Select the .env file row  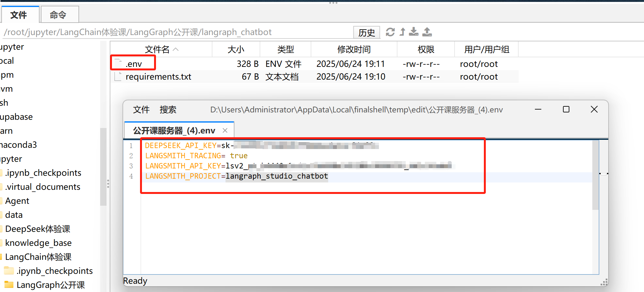314,64
